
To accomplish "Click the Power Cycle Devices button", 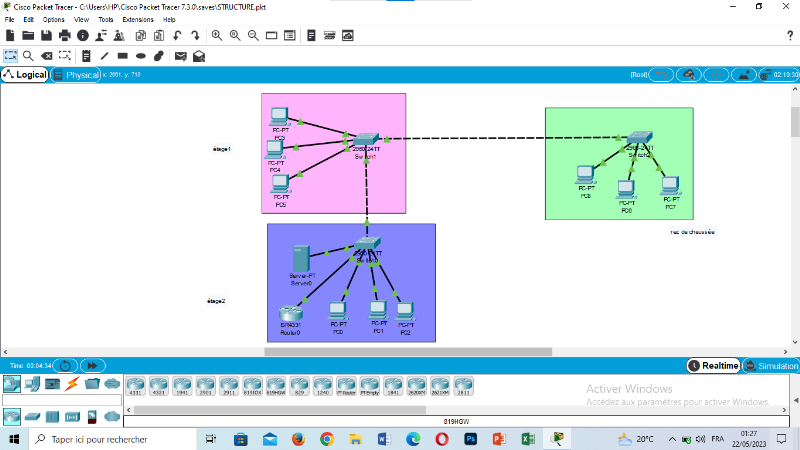I will tap(65, 366).
